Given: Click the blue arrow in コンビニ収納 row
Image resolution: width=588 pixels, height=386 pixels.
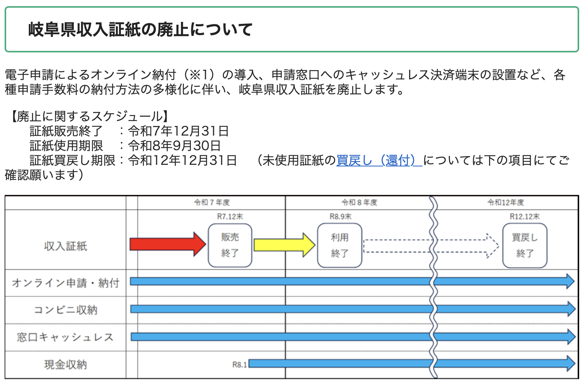Looking at the screenshot, I should pyautogui.click(x=353, y=309).
